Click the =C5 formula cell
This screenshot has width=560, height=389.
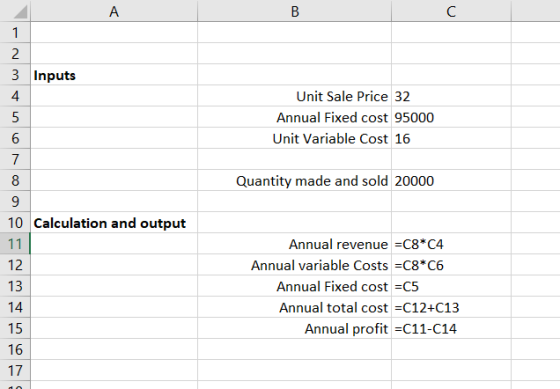point(451,286)
